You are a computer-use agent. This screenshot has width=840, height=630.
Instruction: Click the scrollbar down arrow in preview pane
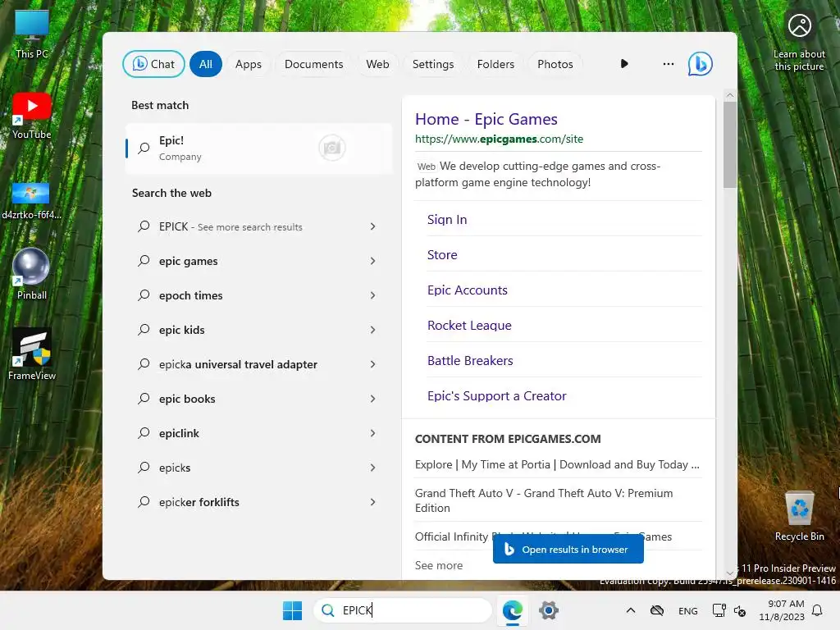pos(729,573)
